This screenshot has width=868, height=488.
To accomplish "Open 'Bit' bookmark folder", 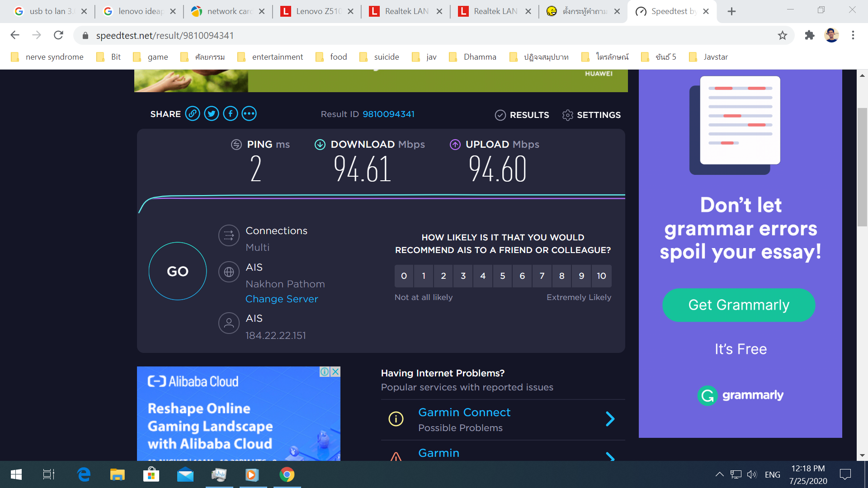I will (108, 57).
